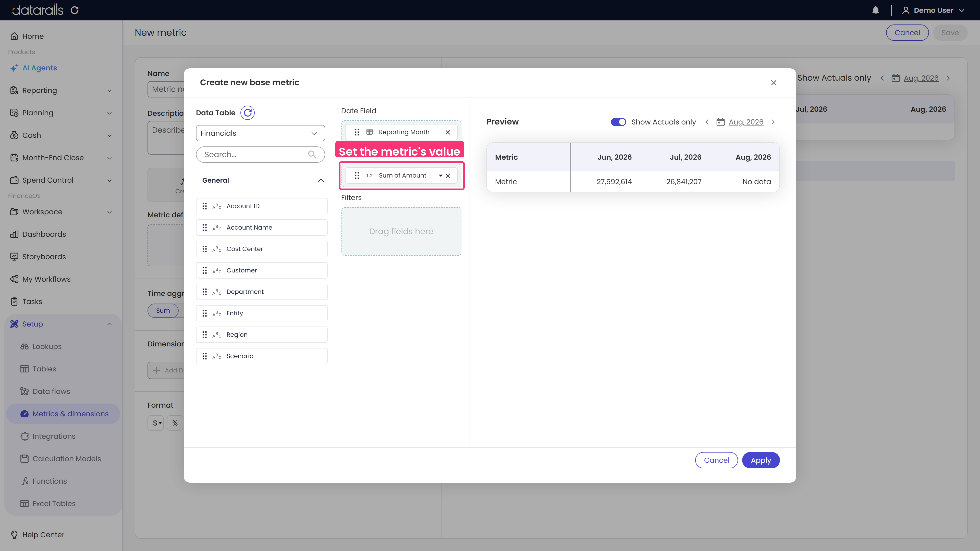Click Cancel in the New metric page header
Screen dimensions: 980x551
907,33
